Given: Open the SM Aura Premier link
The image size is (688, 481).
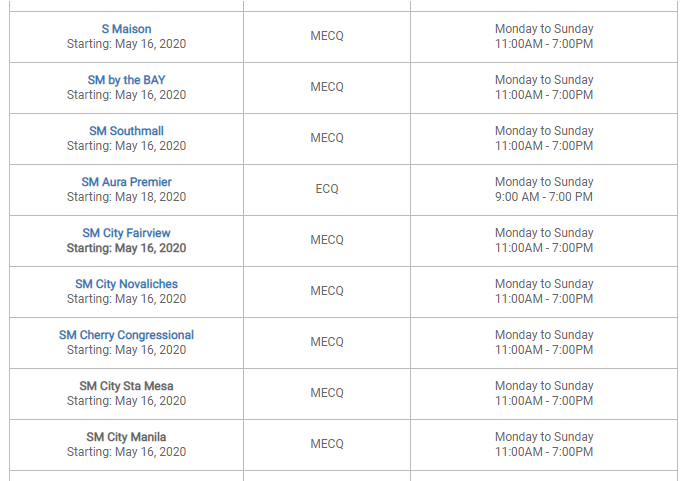Looking at the screenshot, I should [126, 182].
